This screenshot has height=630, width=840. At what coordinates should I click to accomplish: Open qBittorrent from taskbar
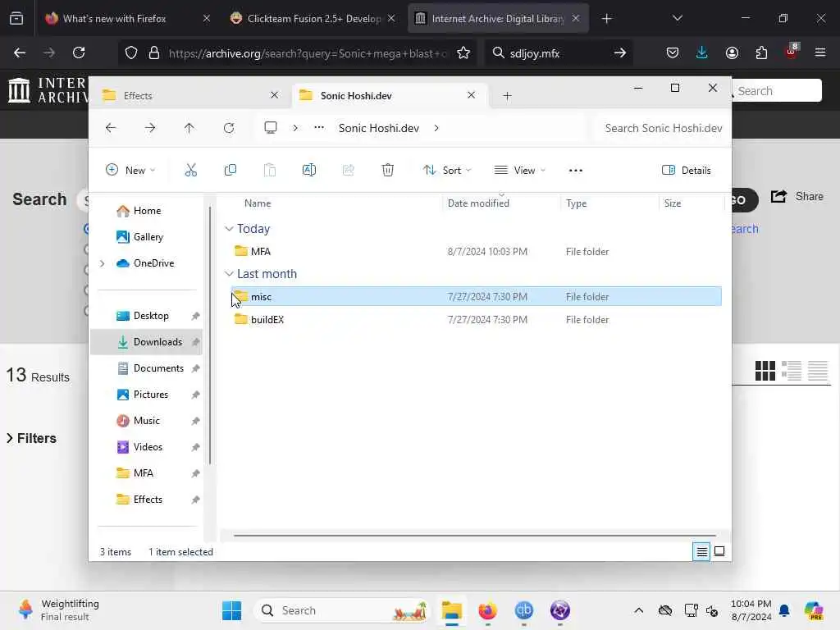coord(524,610)
